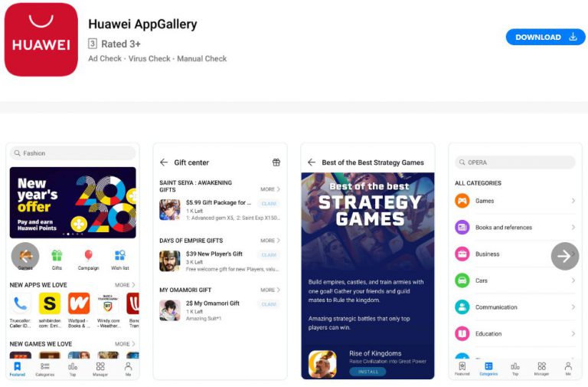Claim the $5.99 Gift Package
This screenshot has width=588, height=387.
(269, 203)
